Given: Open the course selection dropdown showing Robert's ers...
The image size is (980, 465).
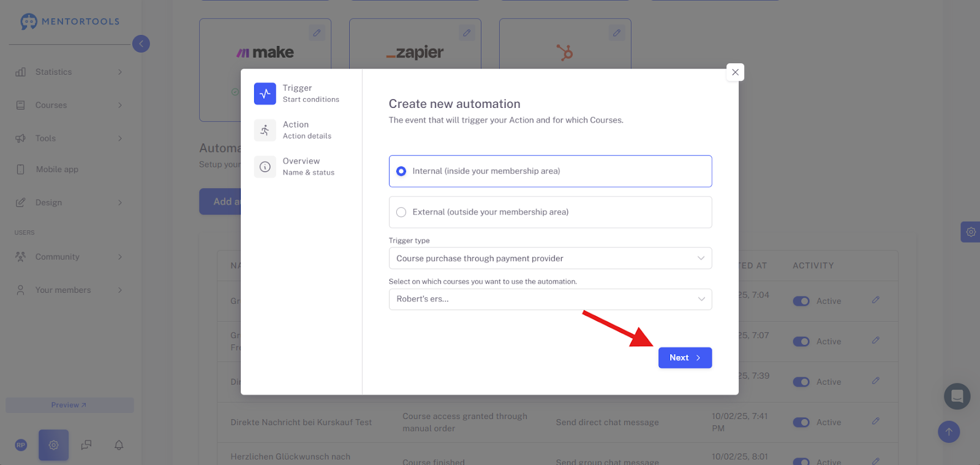Looking at the screenshot, I should click(550, 299).
